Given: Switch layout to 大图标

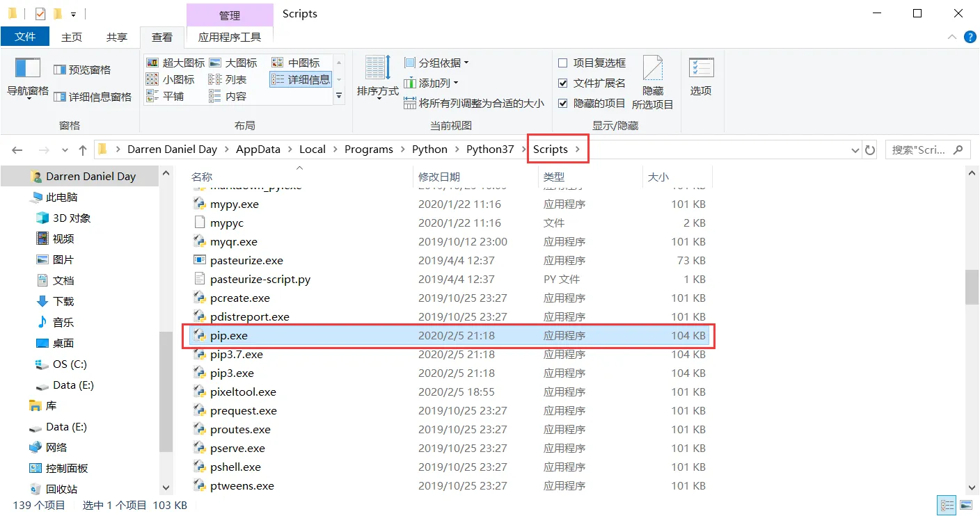Looking at the screenshot, I should [233, 63].
